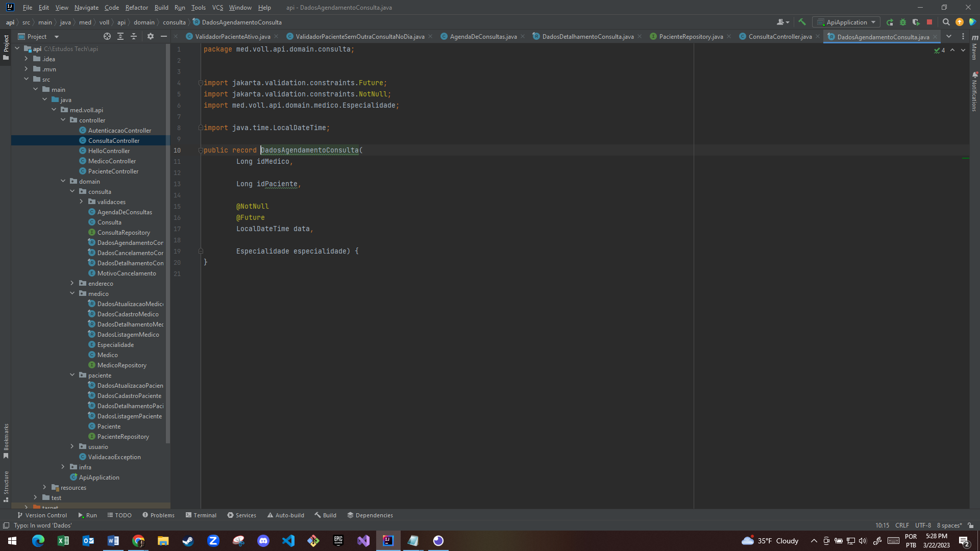This screenshot has height=551, width=980.
Task: Open the Services tool window
Action: click(x=242, y=515)
